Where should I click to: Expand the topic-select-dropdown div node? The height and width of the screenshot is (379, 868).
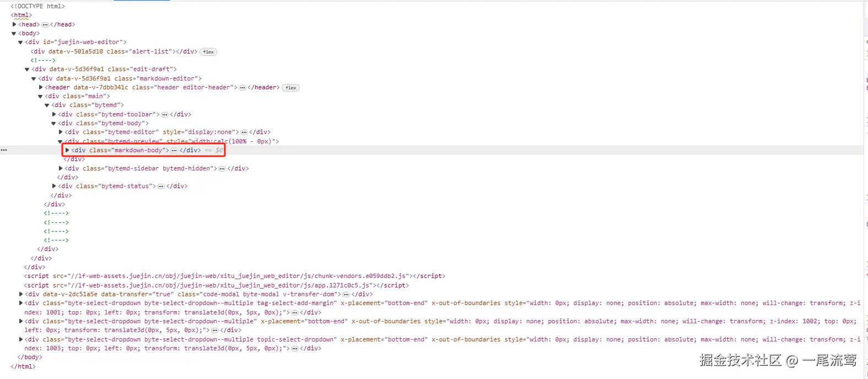click(x=20, y=339)
